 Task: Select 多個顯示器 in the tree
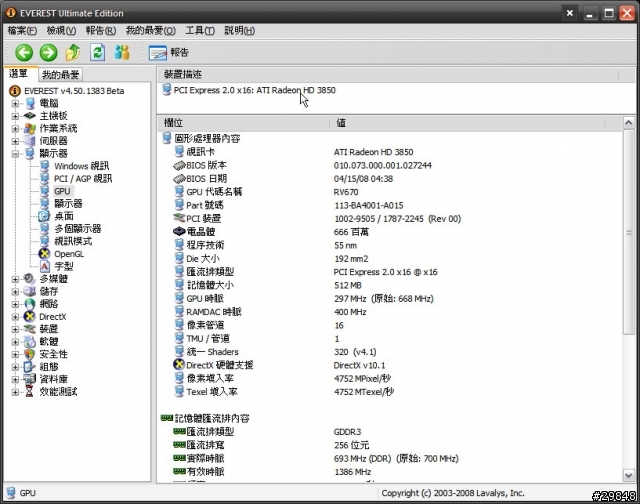[x=78, y=229]
